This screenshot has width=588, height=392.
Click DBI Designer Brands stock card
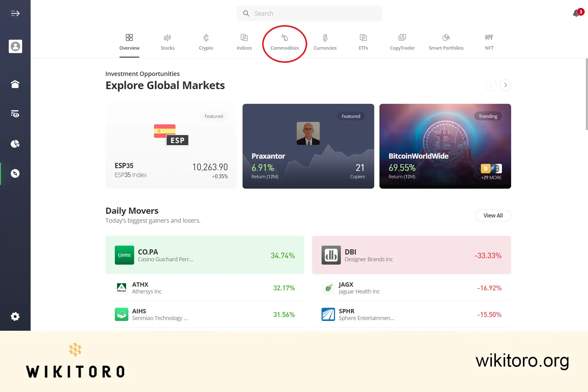[x=411, y=255]
